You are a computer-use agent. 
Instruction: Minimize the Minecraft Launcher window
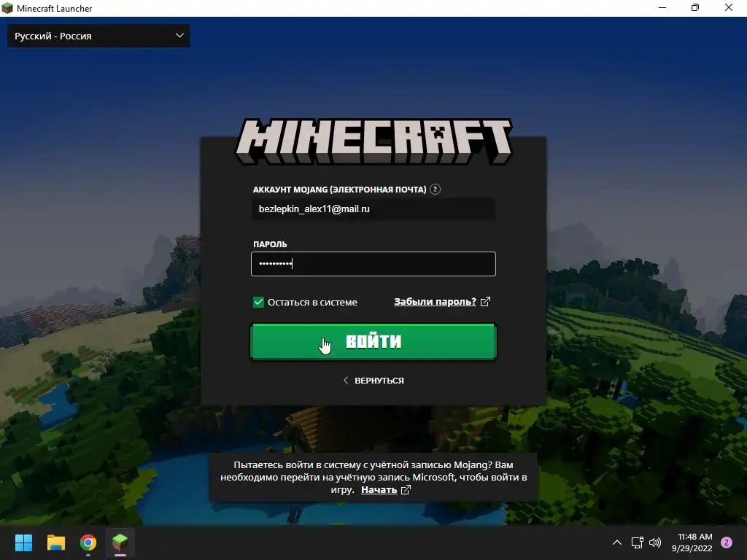click(x=662, y=7)
